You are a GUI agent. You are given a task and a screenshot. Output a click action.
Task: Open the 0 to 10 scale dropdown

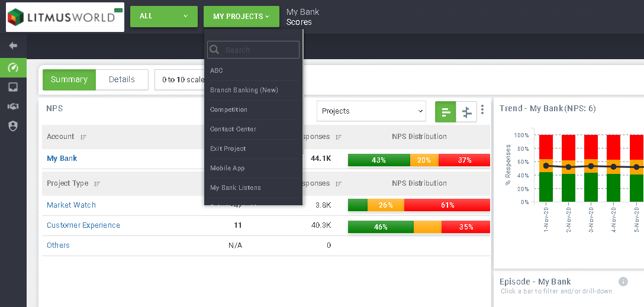(179, 80)
